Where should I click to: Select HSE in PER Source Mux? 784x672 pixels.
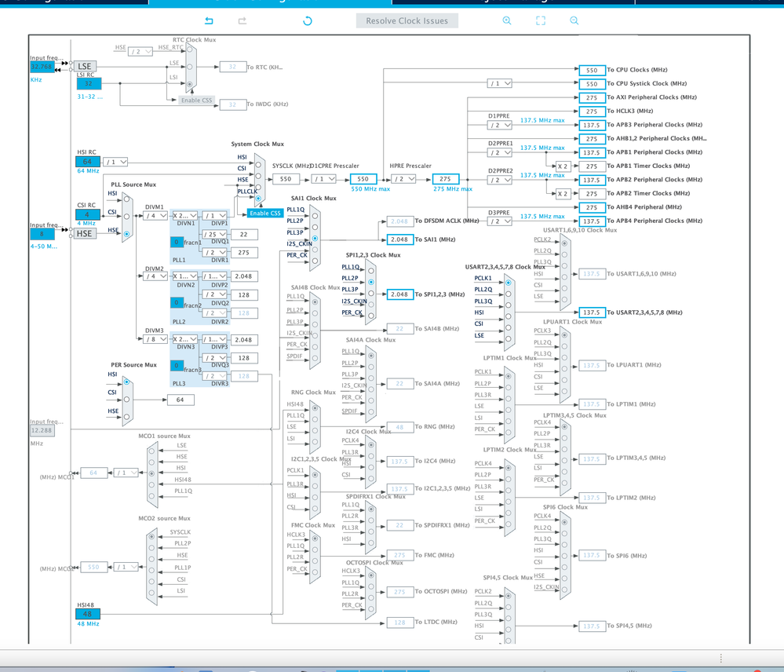[x=126, y=417]
